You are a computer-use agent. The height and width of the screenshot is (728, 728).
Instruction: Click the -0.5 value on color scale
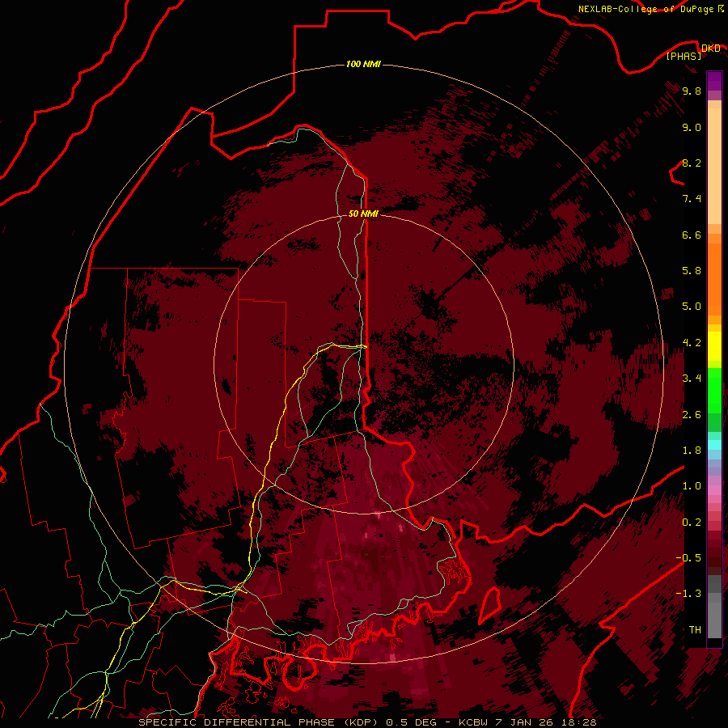(x=688, y=558)
